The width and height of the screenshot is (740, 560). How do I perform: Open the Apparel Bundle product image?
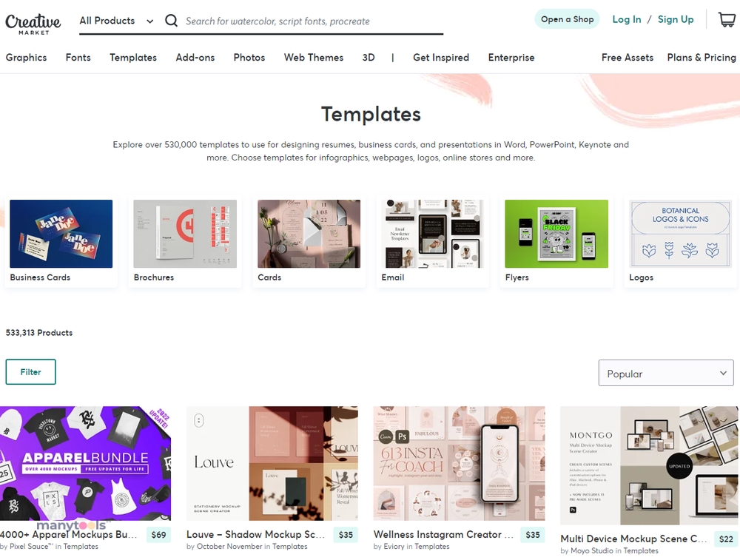pos(85,463)
